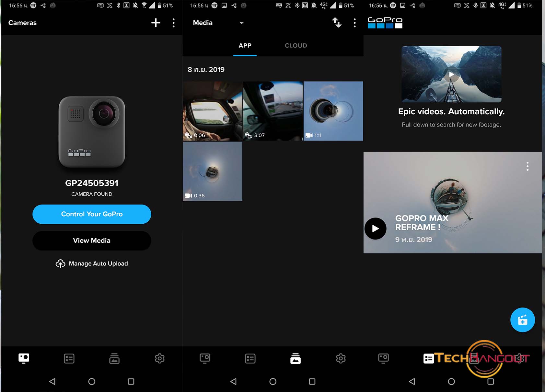This screenshot has height=392, width=545.
Task: Select stories list tab in GoPro stories bottom bar
Action: 429,358
